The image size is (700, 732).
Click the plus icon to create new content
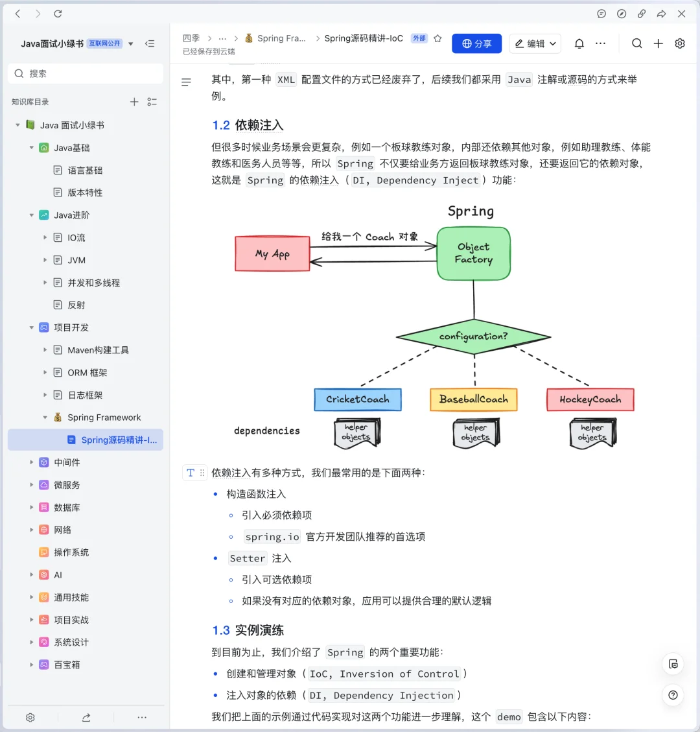pyautogui.click(x=659, y=43)
